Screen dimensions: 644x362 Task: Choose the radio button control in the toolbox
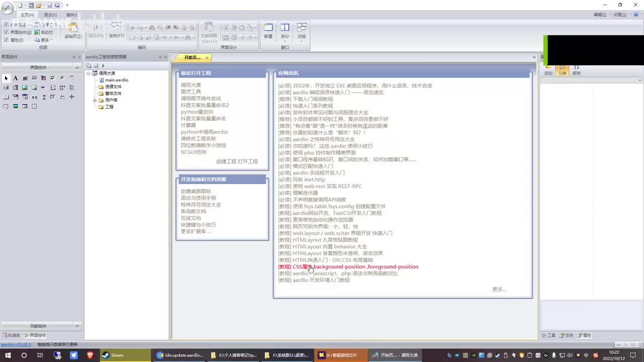point(62,78)
